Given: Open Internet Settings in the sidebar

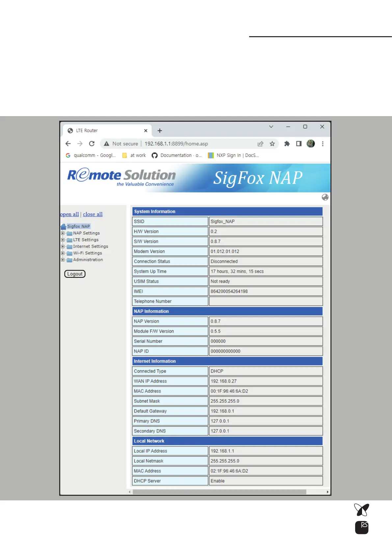Looking at the screenshot, I should [91, 246].
